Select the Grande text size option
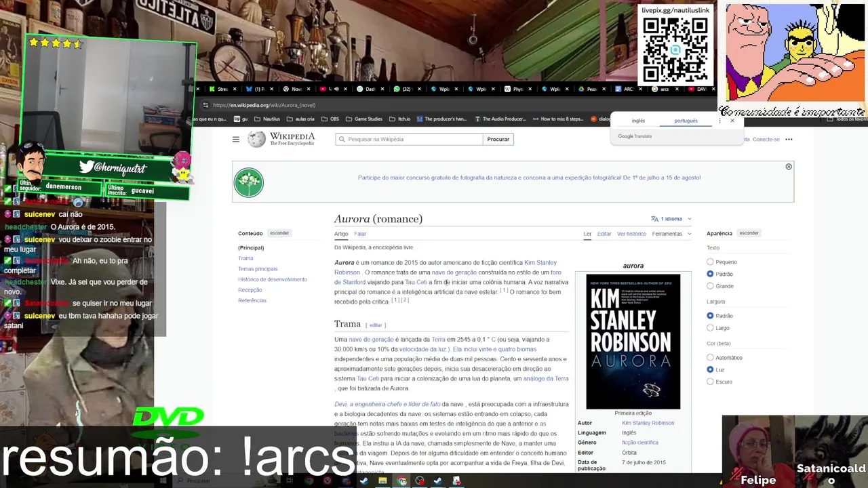The image size is (868, 488). coord(710,286)
